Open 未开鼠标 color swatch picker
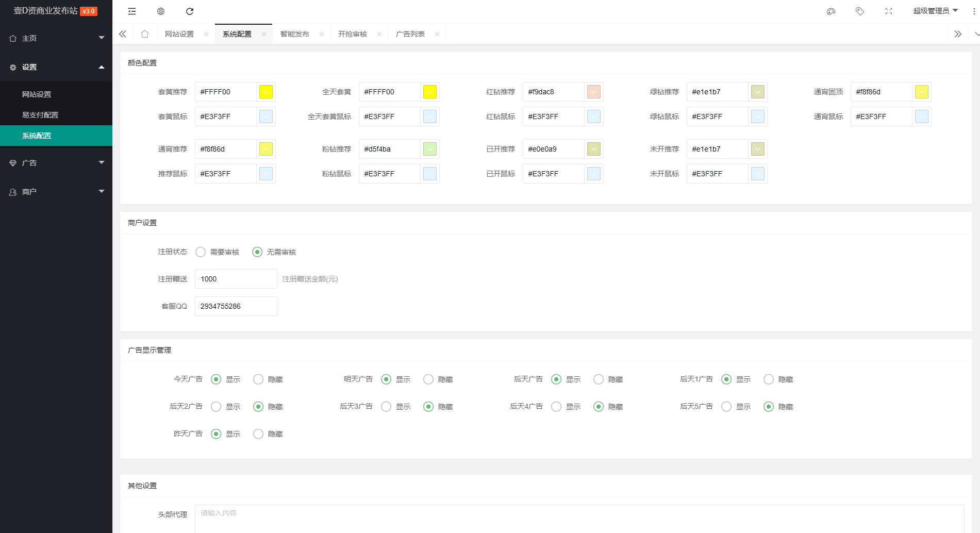Screen dimensions: 980x533 pyautogui.click(x=758, y=174)
